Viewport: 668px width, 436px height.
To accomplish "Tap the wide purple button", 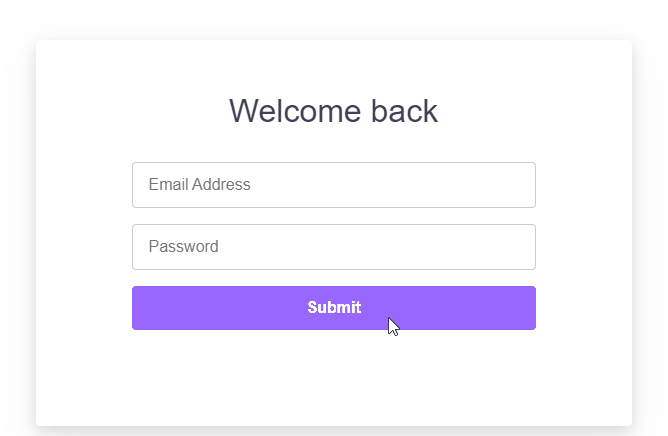I will point(333,308).
